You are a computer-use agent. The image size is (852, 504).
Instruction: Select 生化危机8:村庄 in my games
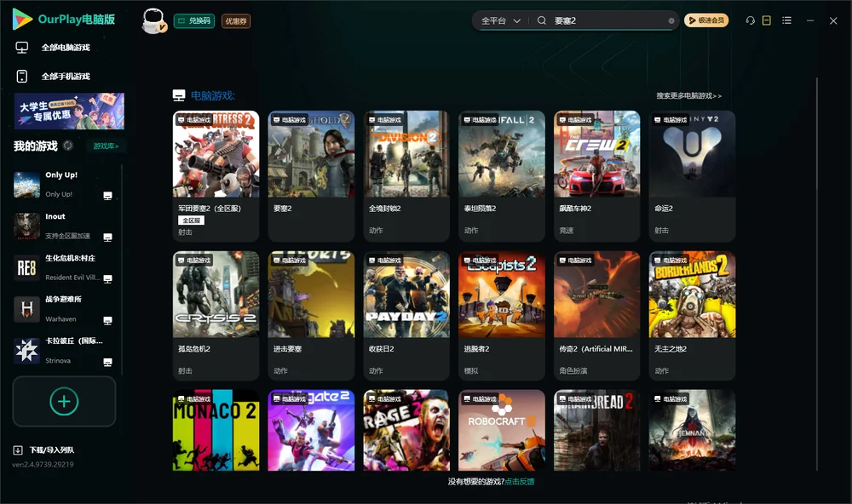click(x=64, y=267)
